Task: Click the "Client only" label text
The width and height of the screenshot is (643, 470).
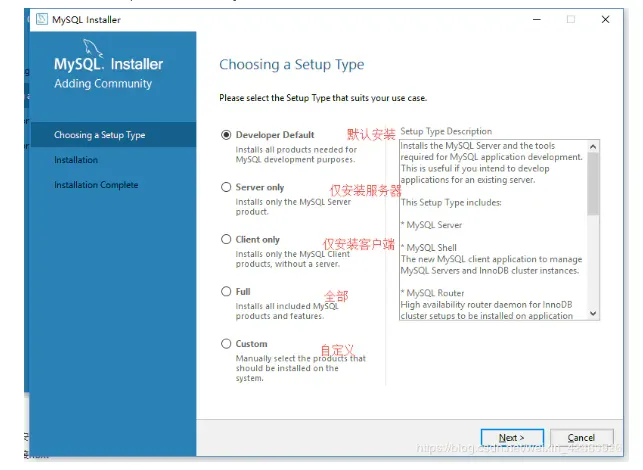Action: click(x=258, y=240)
